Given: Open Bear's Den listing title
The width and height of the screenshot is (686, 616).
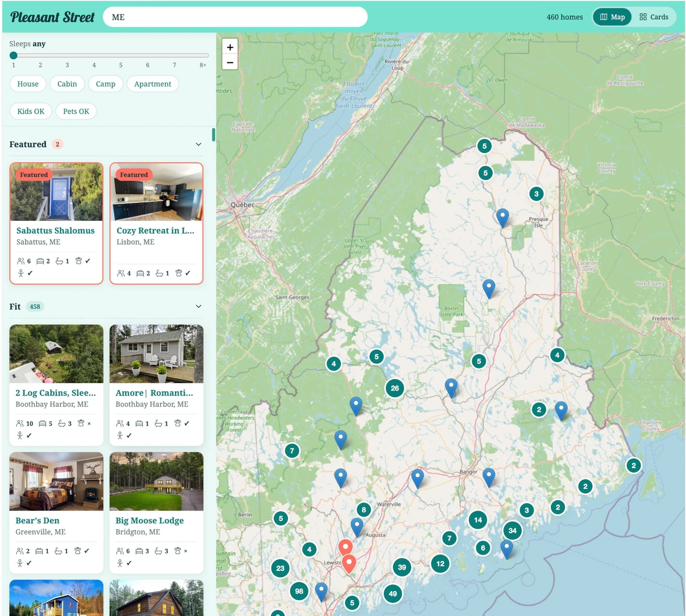Looking at the screenshot, I should tap(38, 520).
